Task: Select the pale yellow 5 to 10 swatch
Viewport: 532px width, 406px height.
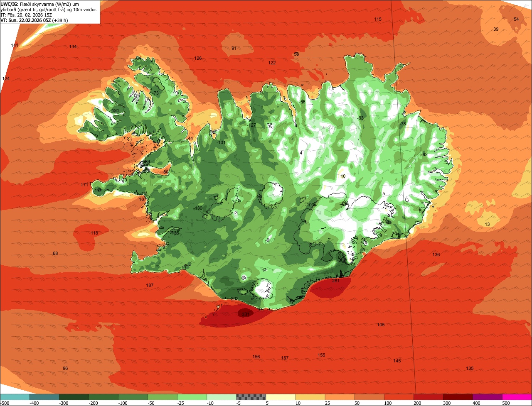Action: (281, 397)
